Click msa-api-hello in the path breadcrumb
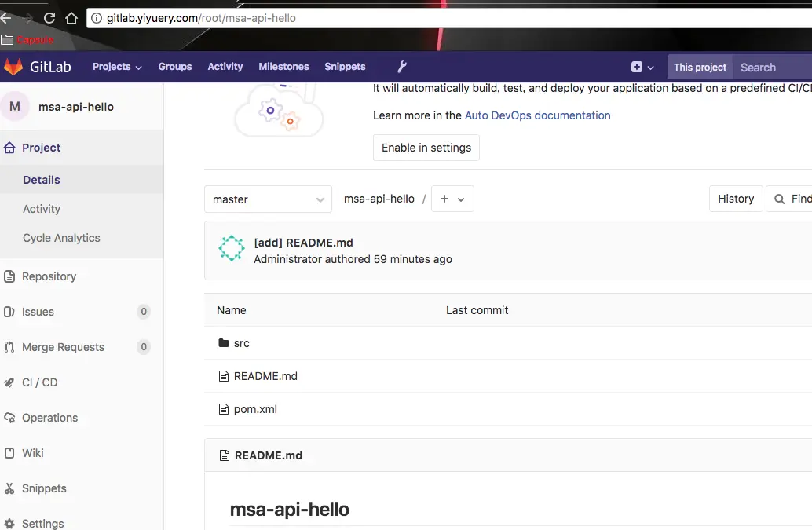 click(x=379, y=199)
